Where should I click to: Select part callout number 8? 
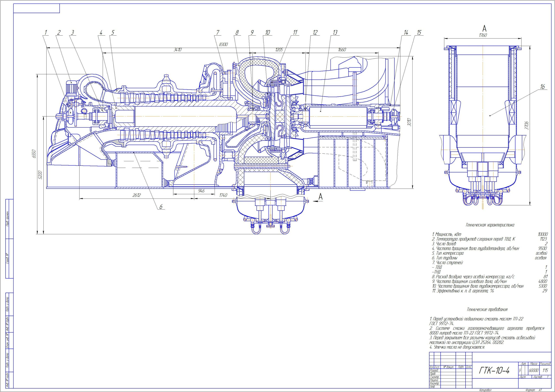tap(237, 32)
